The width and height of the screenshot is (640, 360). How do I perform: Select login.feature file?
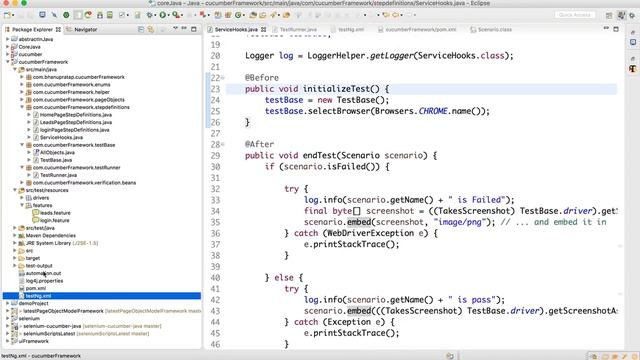pos(54,220)
